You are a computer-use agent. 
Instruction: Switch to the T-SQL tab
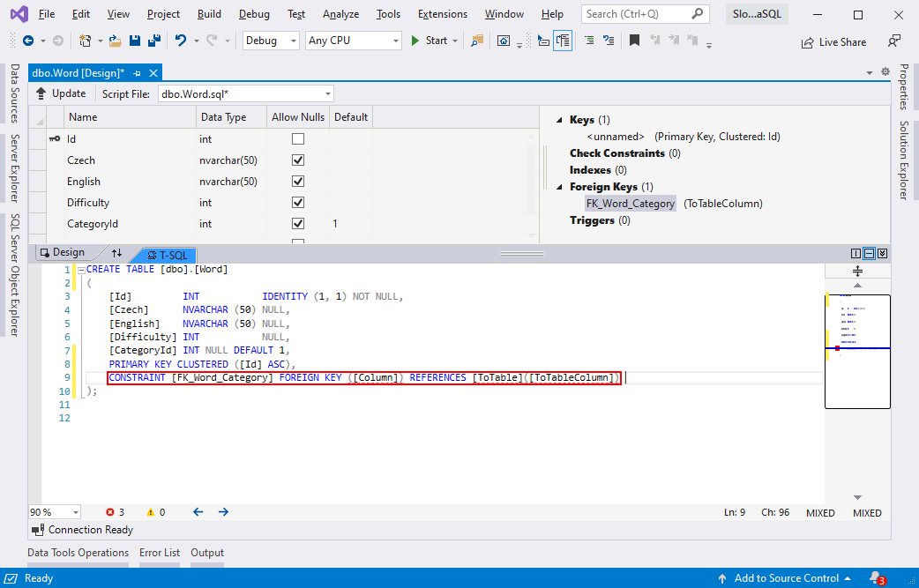(x=168, y=256)
